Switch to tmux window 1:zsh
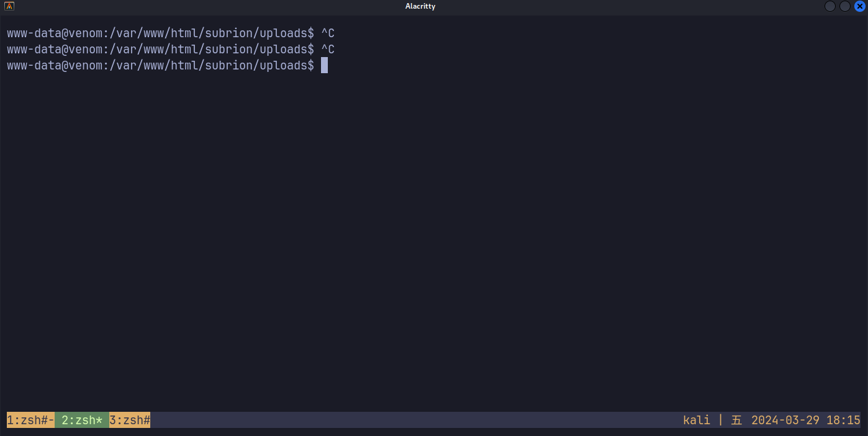Viewport: 868px width, 436px height. click(x=30, y=420)
